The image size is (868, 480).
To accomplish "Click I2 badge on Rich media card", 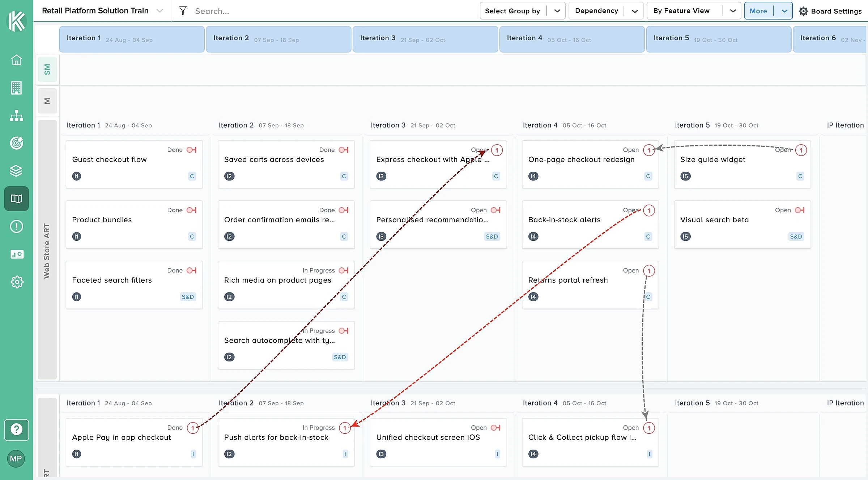I will coord(229,297).
